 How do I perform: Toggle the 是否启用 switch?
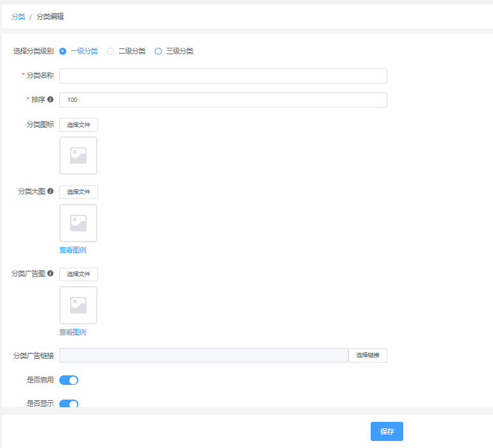(69, 380)
